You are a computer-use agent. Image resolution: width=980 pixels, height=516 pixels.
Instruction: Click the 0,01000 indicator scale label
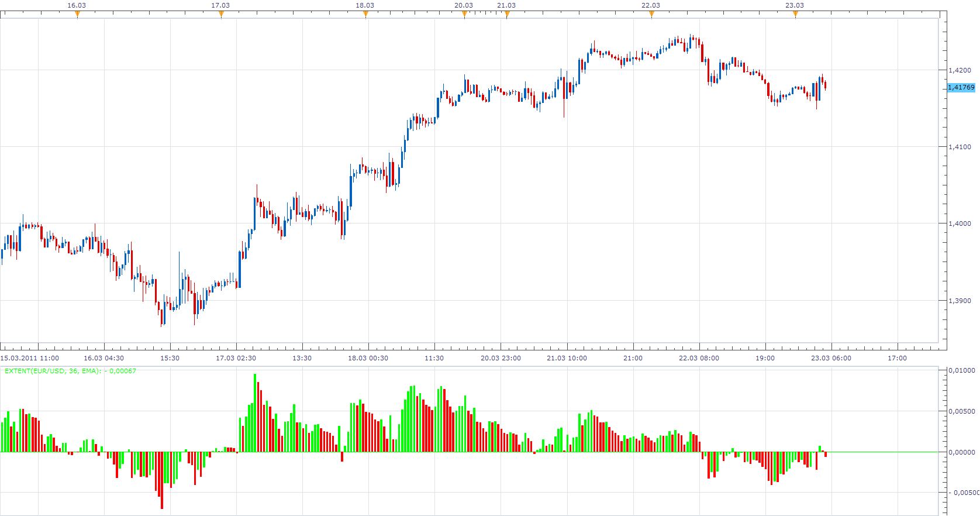pos(962,370)
